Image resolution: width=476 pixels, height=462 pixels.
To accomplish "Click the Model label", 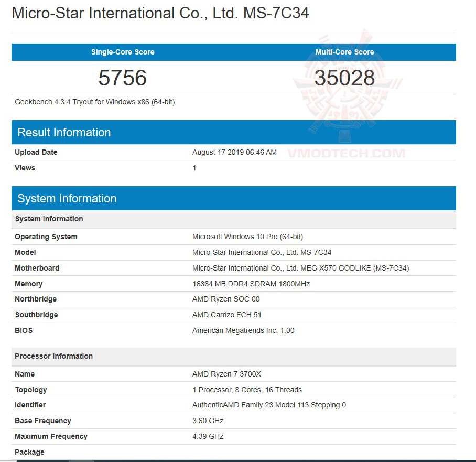I will tap(25, 252).
